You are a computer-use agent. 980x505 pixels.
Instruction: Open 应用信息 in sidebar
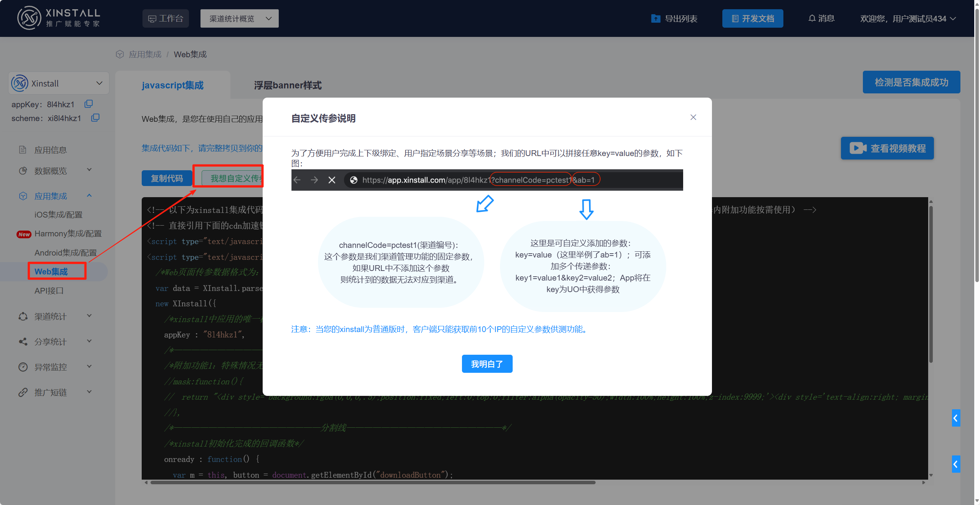(51, 150)
